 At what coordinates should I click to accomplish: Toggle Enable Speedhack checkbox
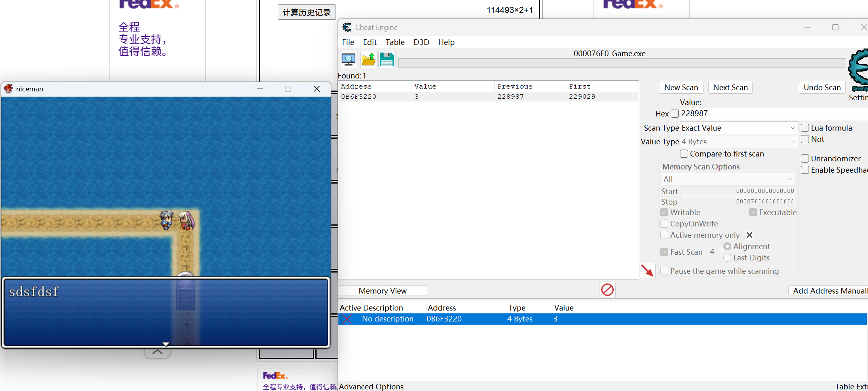(805, 170)
